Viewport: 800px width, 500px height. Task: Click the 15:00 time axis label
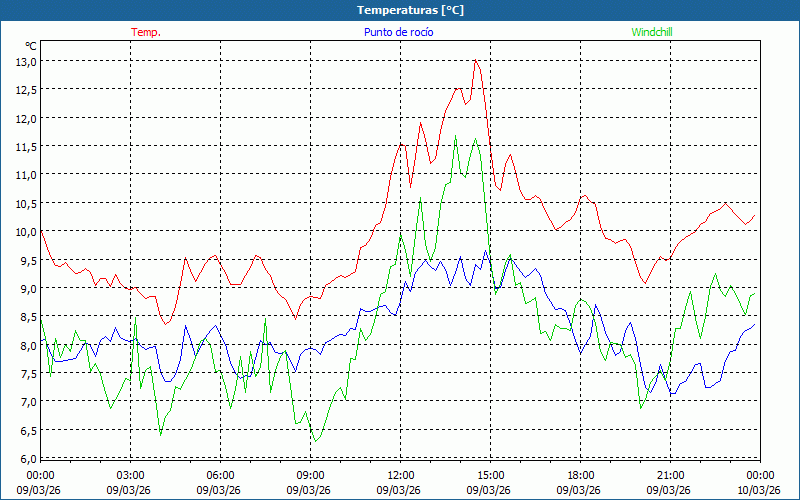pyautogui.click(x=491, y=475)
